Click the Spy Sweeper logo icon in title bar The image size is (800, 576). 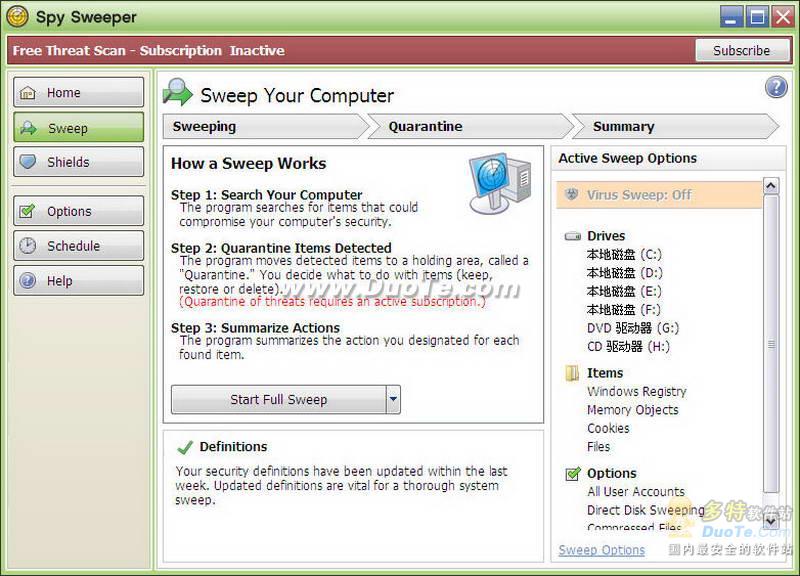pos(18,16)
